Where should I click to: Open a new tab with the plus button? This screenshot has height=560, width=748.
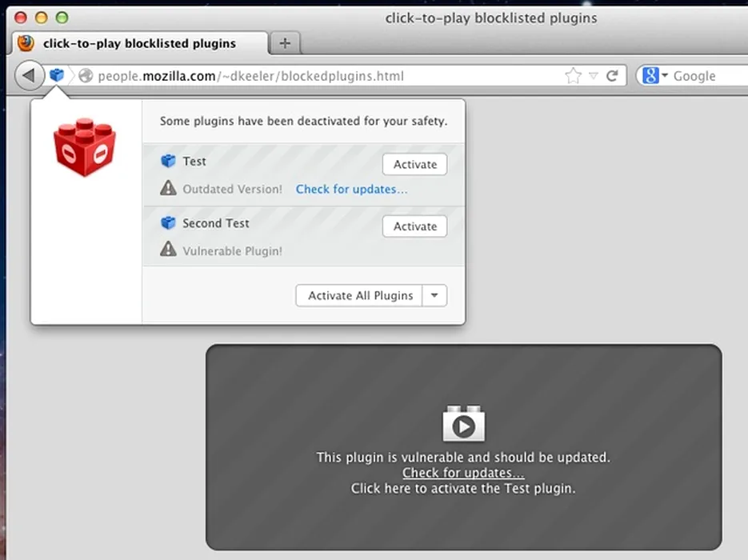tap(285, 43)
